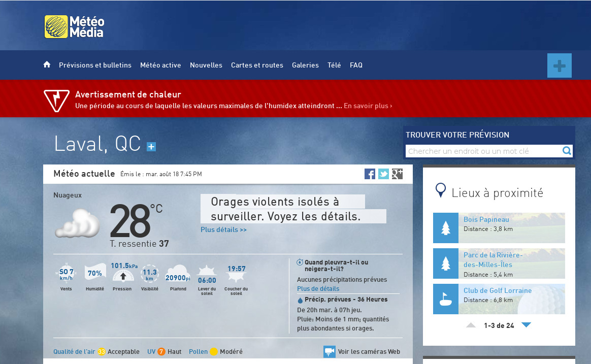This screenshot has height=364, width=591.
Task: Click the 20900 pi ceiling cloud icon
Action: pos(178,274)
